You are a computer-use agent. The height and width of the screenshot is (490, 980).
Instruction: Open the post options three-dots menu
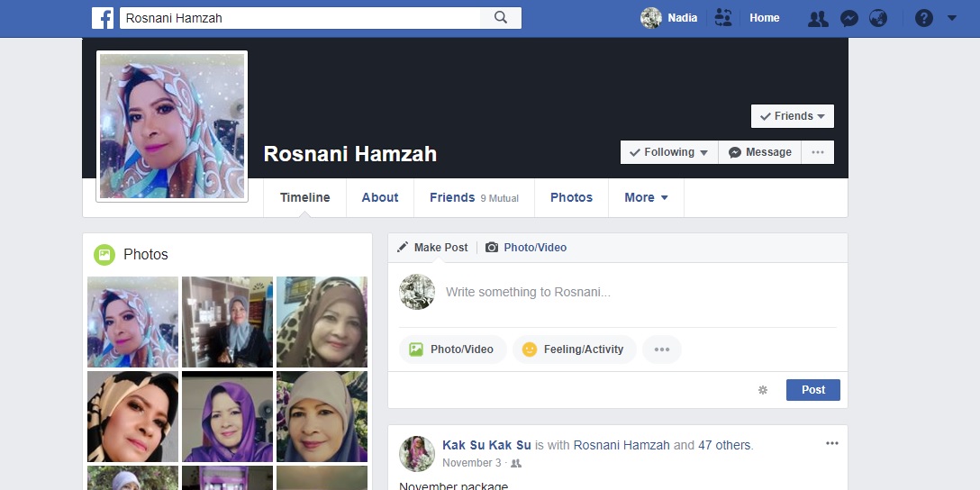(x=832, y=444)
